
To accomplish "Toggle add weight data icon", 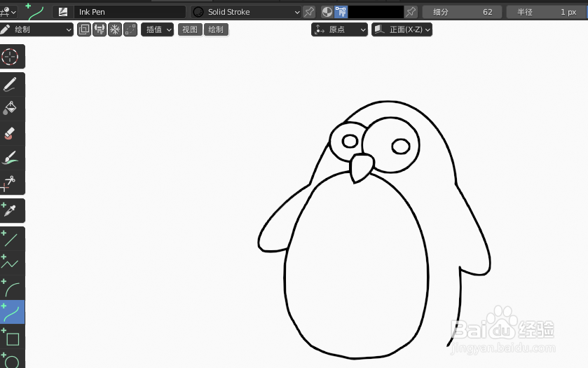I will 100,29.
